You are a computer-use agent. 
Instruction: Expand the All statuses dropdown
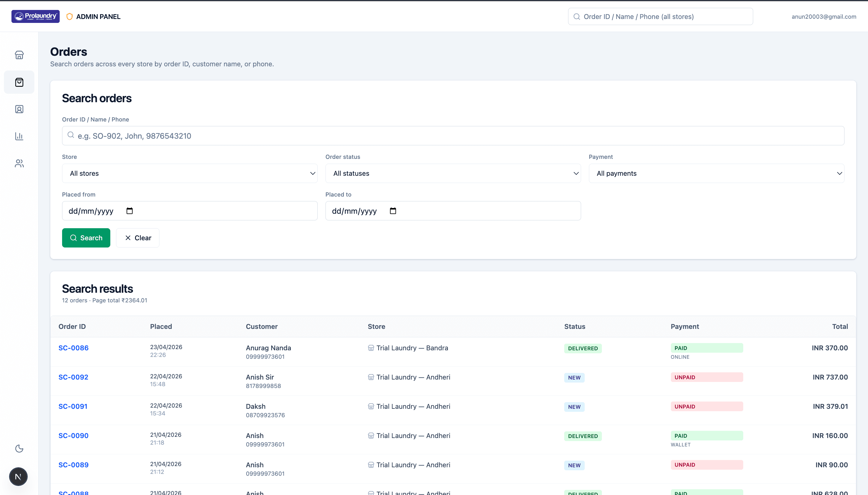(453, 173)
